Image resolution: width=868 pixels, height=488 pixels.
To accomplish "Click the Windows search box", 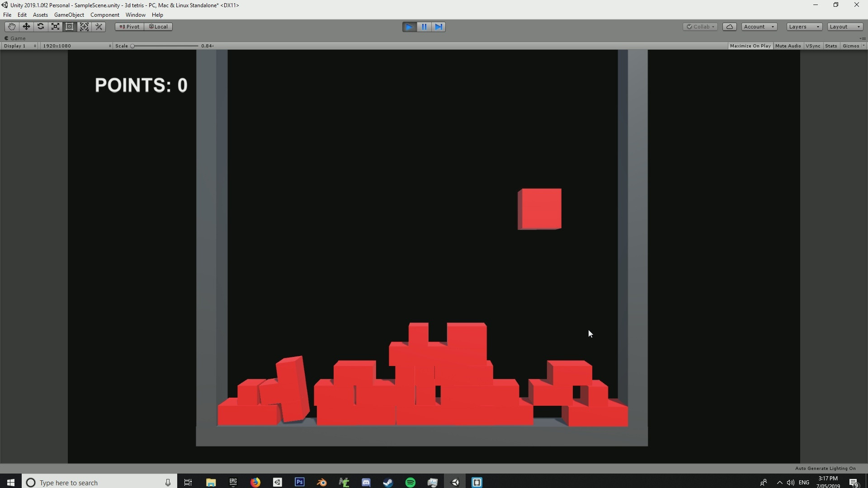I will click(99, 483).
